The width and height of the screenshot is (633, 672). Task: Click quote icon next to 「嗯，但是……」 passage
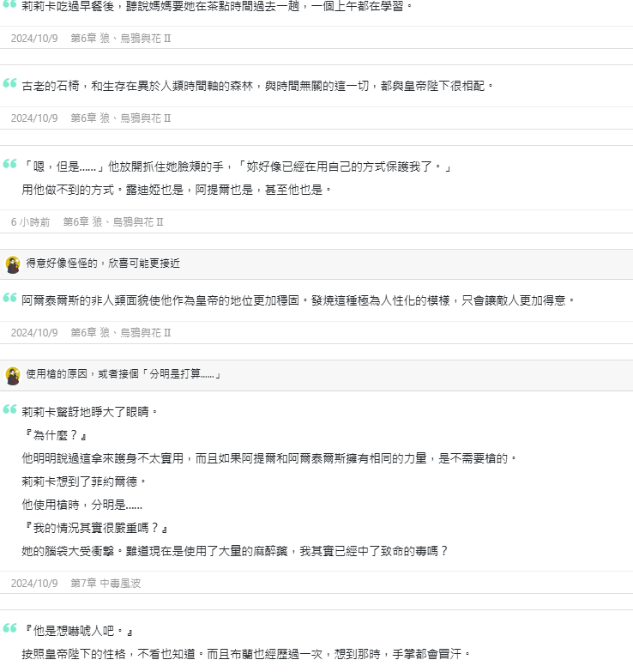pyautogui.click(x=9, y=163)
